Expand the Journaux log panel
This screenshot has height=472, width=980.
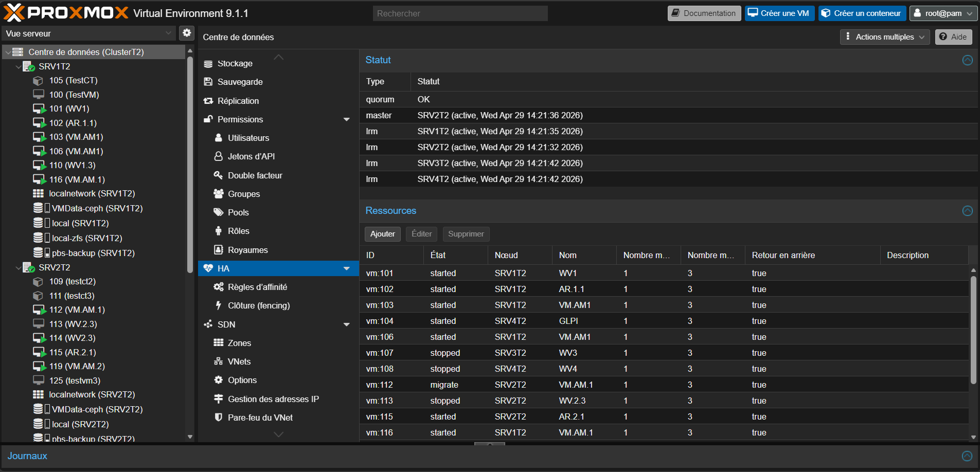point(967,456)
